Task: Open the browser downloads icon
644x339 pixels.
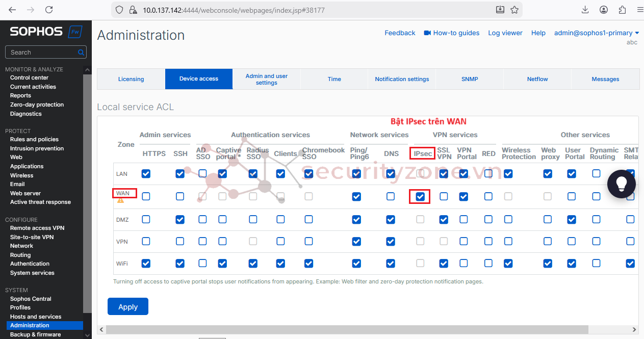Action: tap(585, 10)
